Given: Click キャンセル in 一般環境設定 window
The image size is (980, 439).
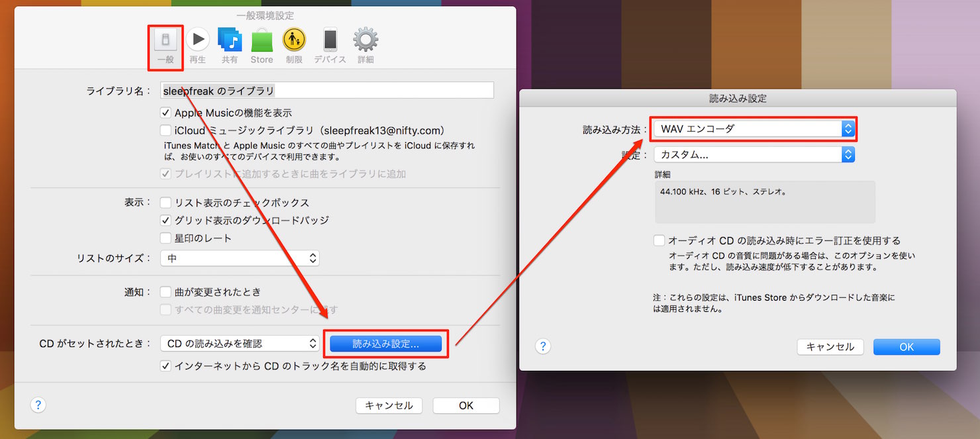Looking at the screenshot, I should pos(389,406).
